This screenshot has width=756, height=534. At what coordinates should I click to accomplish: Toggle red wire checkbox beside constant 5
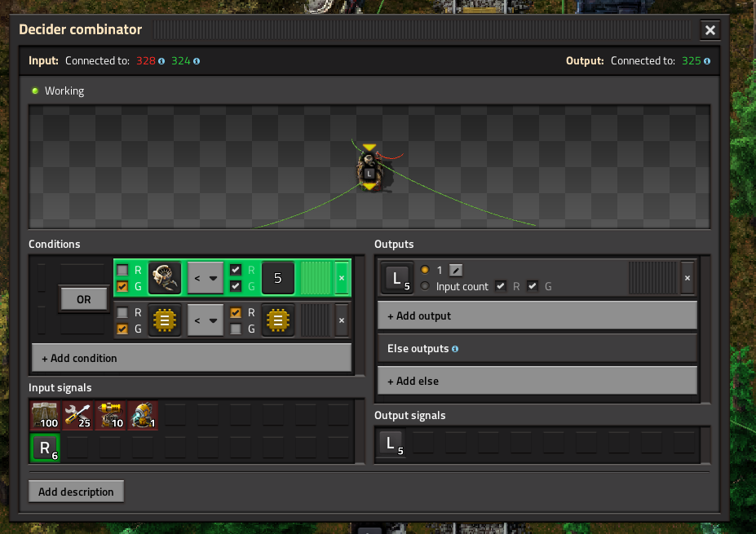pos(236,270)
